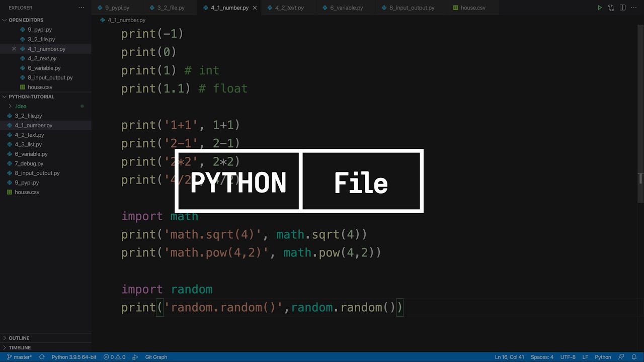Click the print('math.sqrt(4)' line
This screenshot has height=362, width=644.
coord(244,234)
